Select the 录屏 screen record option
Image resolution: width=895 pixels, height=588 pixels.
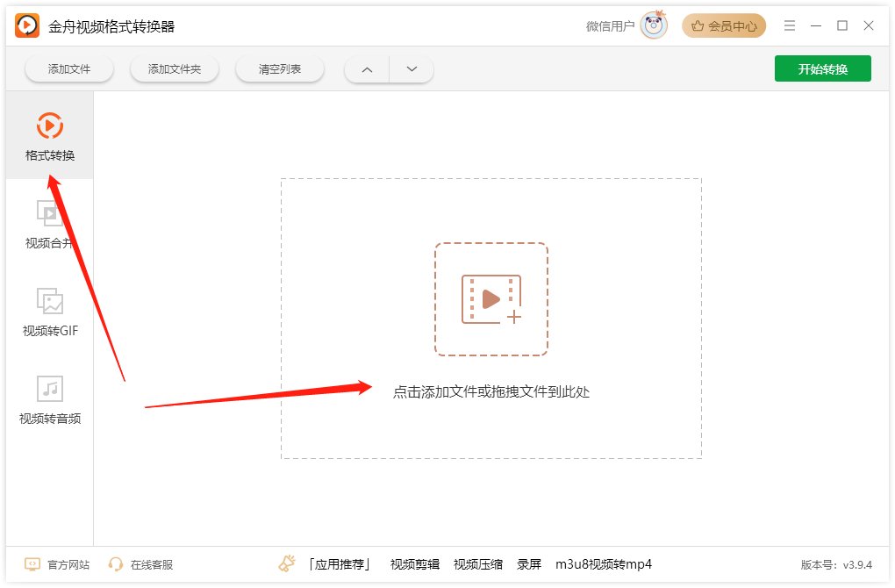click(529, 564)
